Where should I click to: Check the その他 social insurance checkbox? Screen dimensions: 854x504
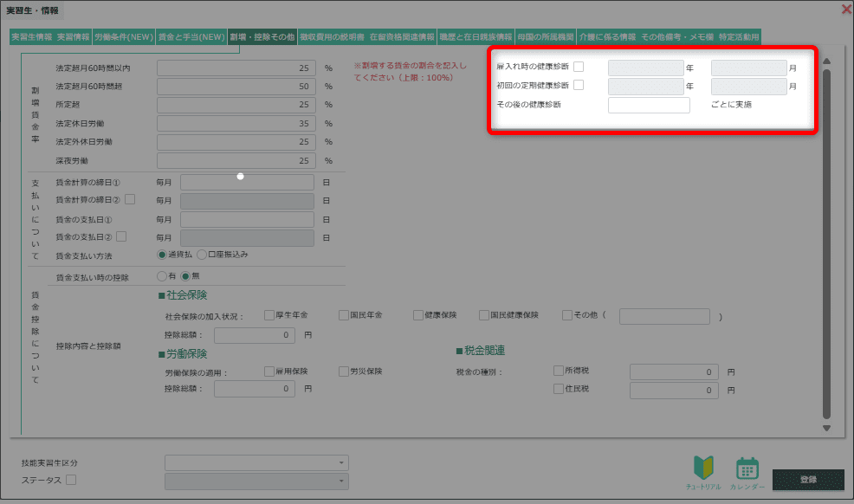(567, 315)
